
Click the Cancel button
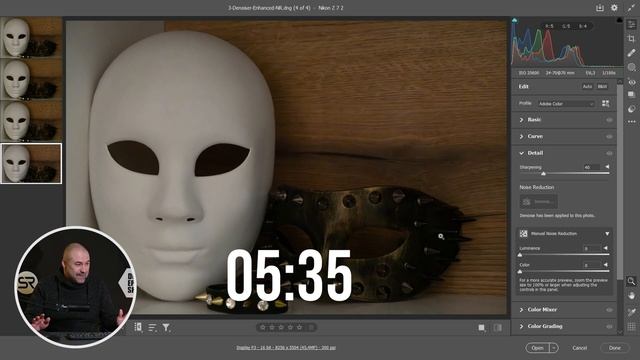coord(579,348)
